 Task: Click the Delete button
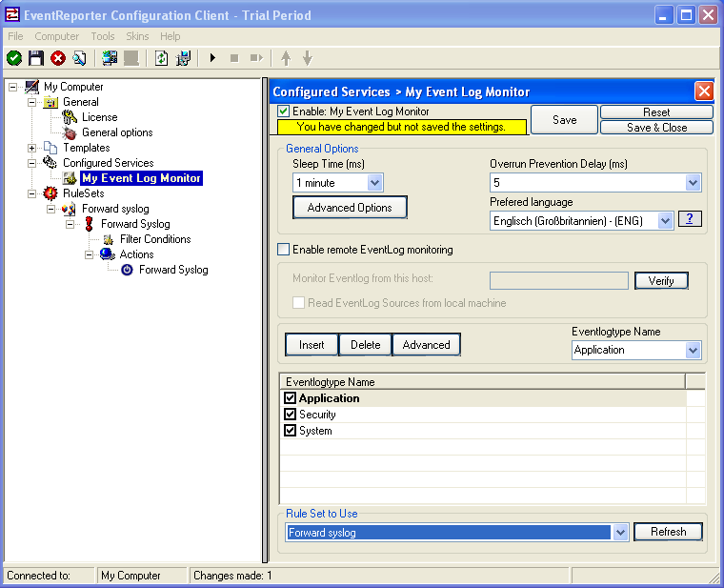point(365,345)
